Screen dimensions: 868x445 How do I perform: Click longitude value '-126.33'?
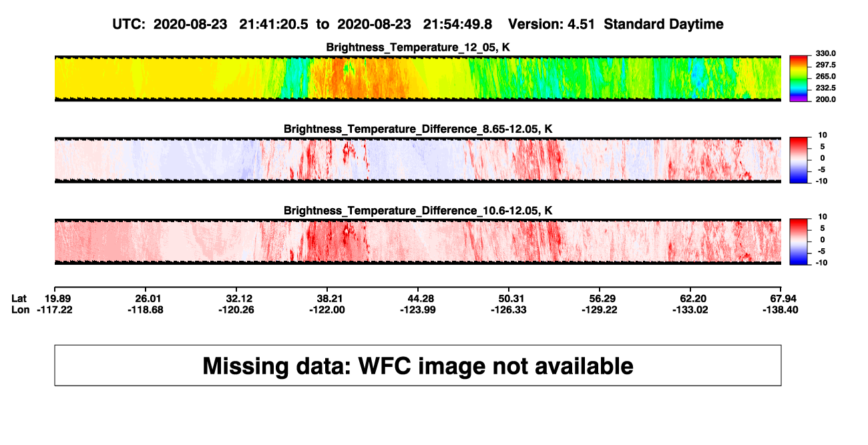pyautogui.click(x=509, y=310)
